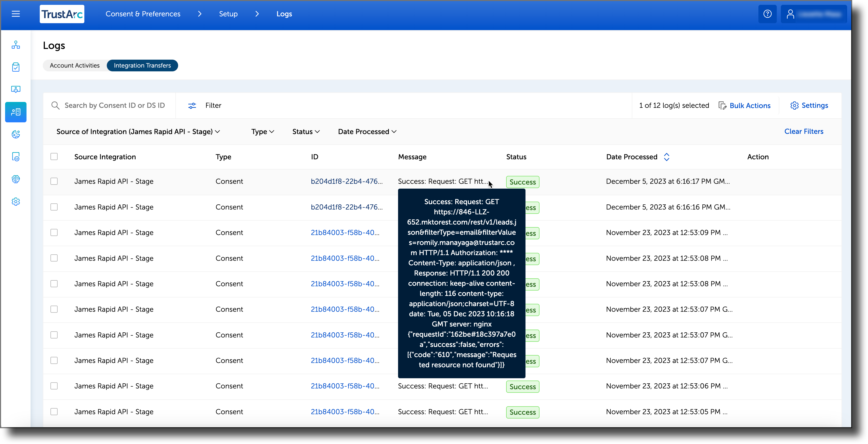Sort by Date Processed arrows
Image resolution: width=868 pixels, height=444 pixels.
pyautogui.click(x=666, y=157)
